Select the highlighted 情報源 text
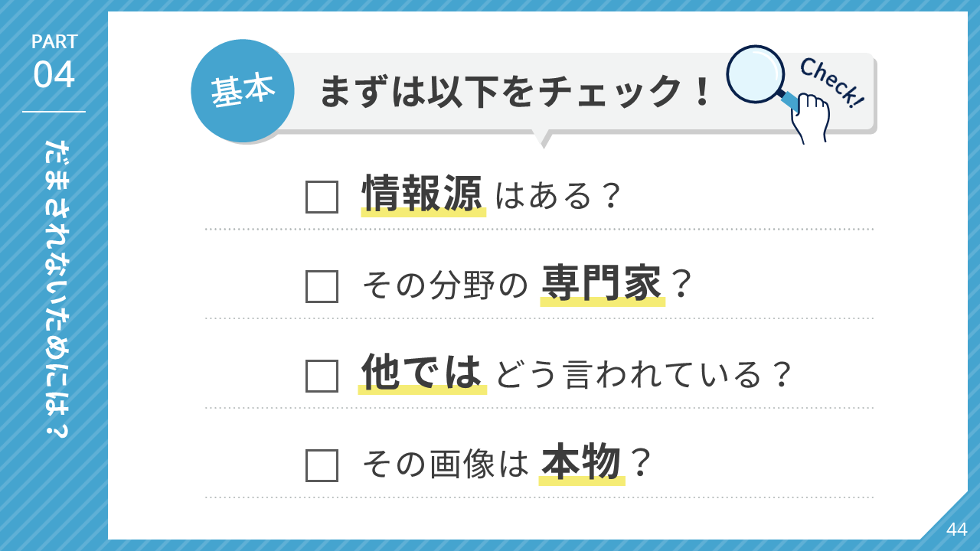The height and width of the screenshot is (551, 980). (423, 194)
